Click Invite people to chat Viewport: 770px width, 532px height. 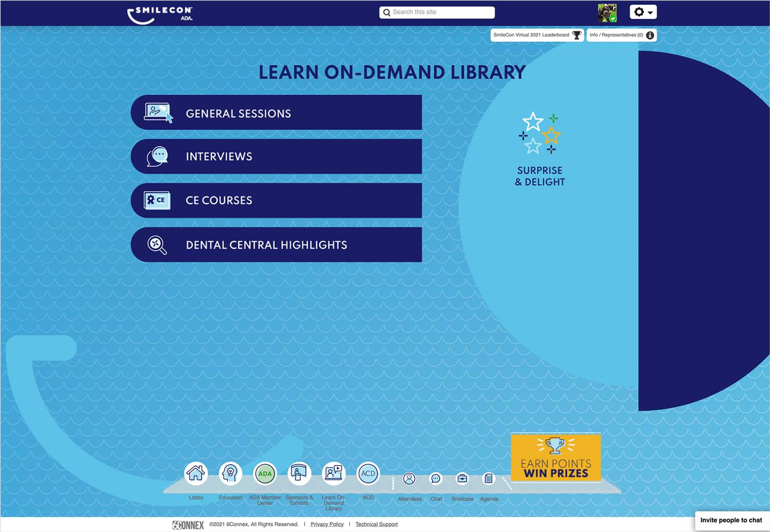pyautogui.click(x=731, y=520)
